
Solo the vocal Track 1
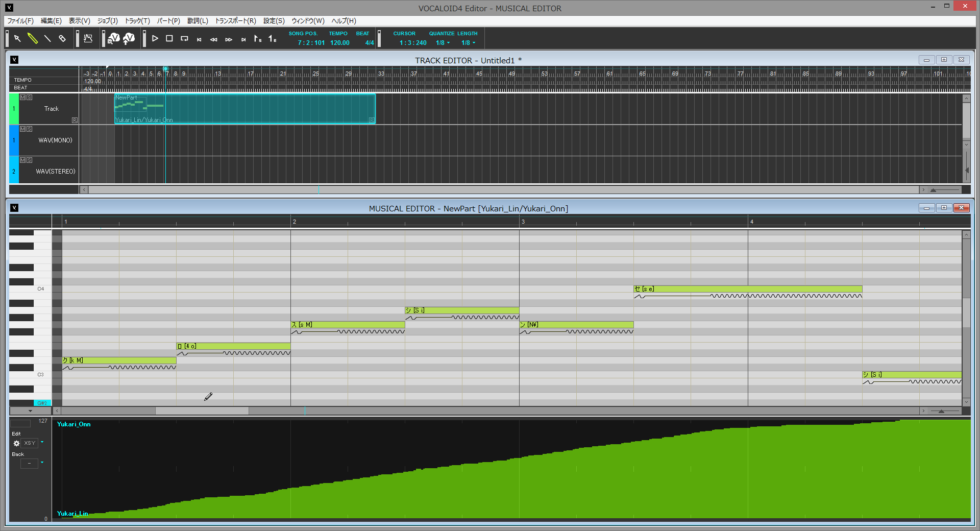[x=29, y=97]
